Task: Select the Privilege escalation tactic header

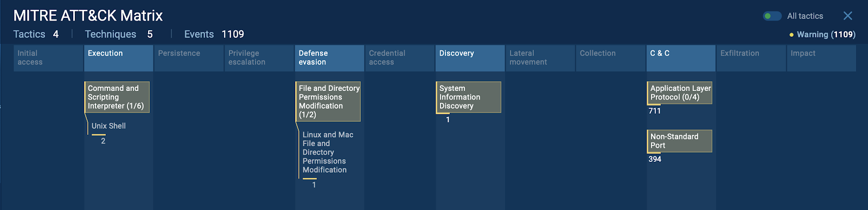Action: click(x=259, y=58)
